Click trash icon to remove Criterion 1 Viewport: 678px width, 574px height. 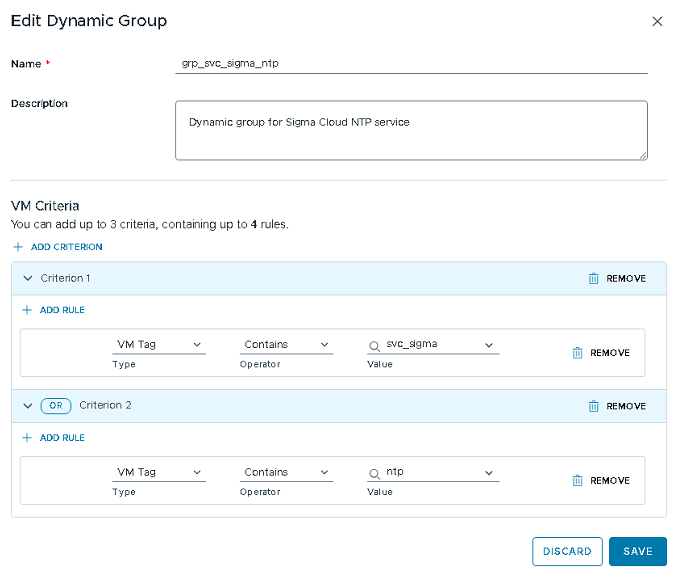click(x=594, y=279)
